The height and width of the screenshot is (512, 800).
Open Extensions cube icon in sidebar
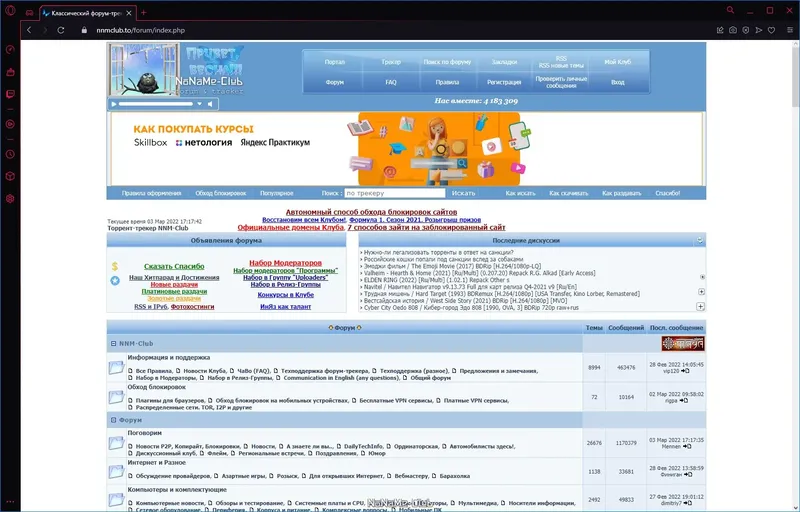click(10, 176)
